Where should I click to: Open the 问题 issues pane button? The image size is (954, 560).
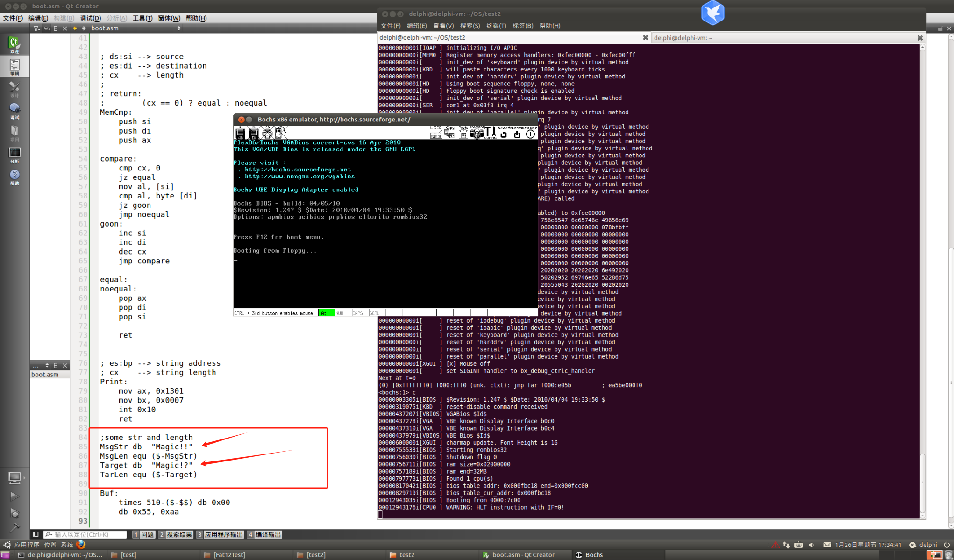click(143, 534)
